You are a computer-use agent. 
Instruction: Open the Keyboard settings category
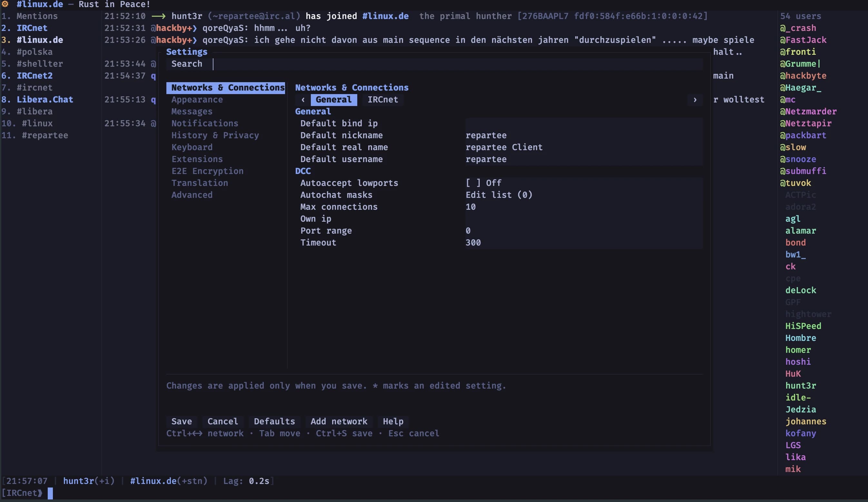[192, 147]
